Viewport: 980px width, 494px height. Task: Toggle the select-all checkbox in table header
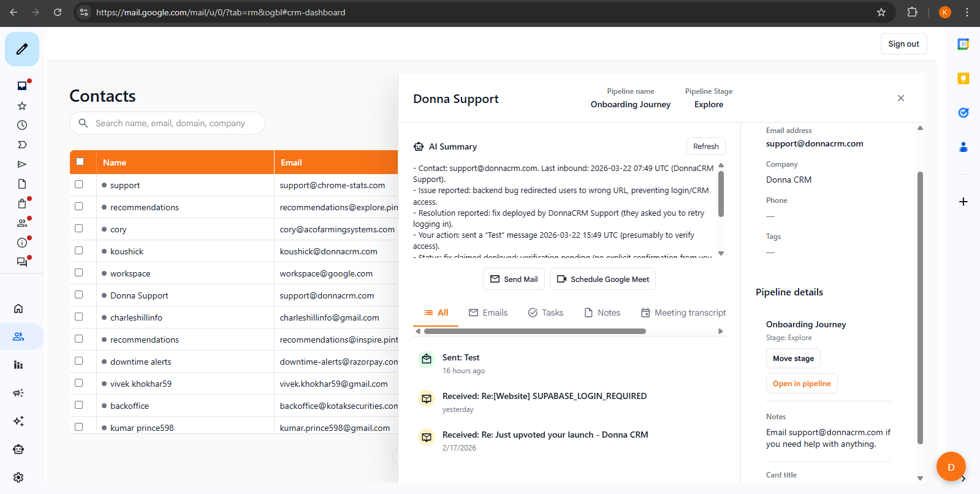point(80,162)
